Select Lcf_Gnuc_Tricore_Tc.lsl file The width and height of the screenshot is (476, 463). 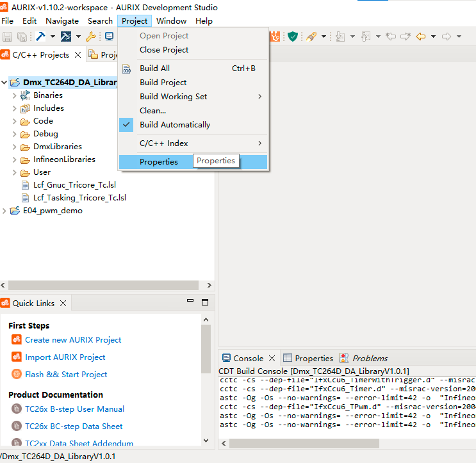coord(75,185)
